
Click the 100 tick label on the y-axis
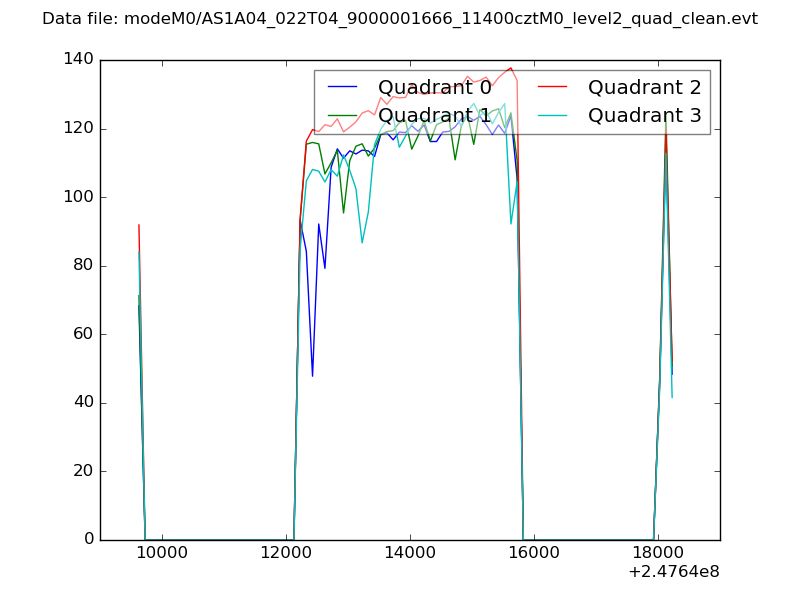pos(77,197)
